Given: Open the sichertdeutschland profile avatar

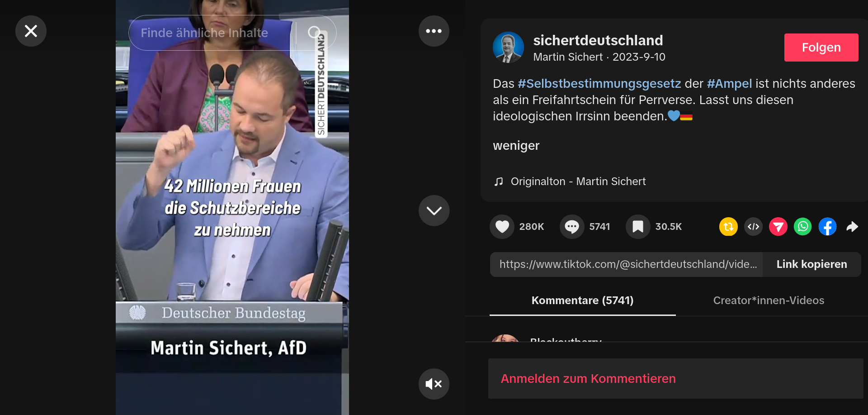Looking at the screenshot, I should point(509,48).
